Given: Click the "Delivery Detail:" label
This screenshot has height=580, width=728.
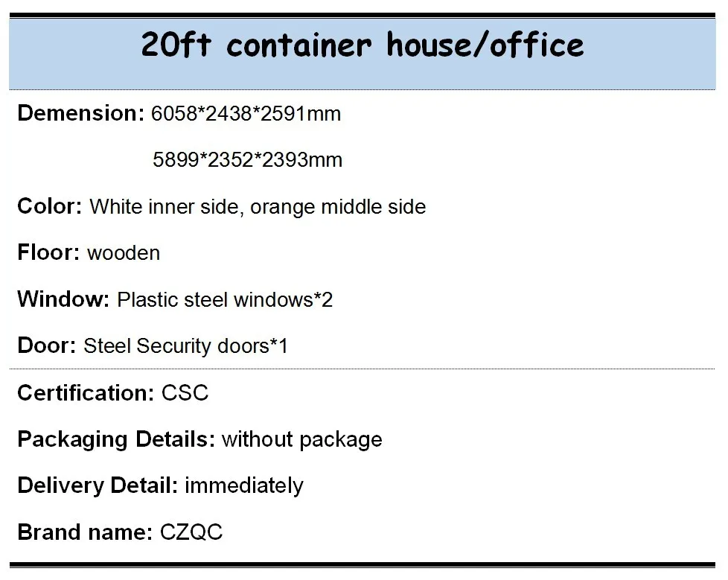Looking at the screenshot, I should pyautogui.click(x=98, y=485).
